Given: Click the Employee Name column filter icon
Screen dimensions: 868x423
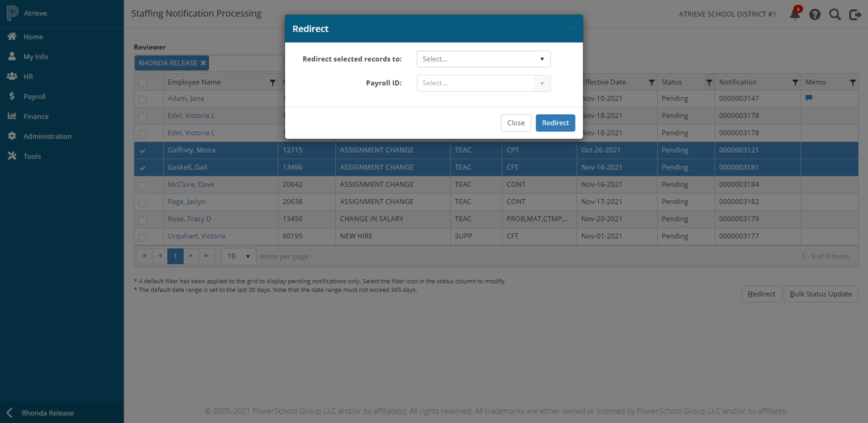Looking at the screenshot, I should (272, 82).
